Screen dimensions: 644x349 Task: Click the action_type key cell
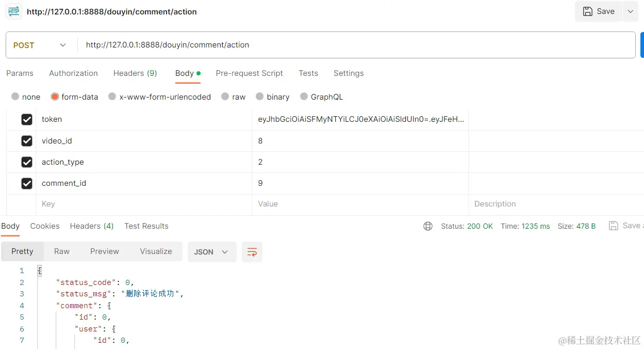click(144, 162)
